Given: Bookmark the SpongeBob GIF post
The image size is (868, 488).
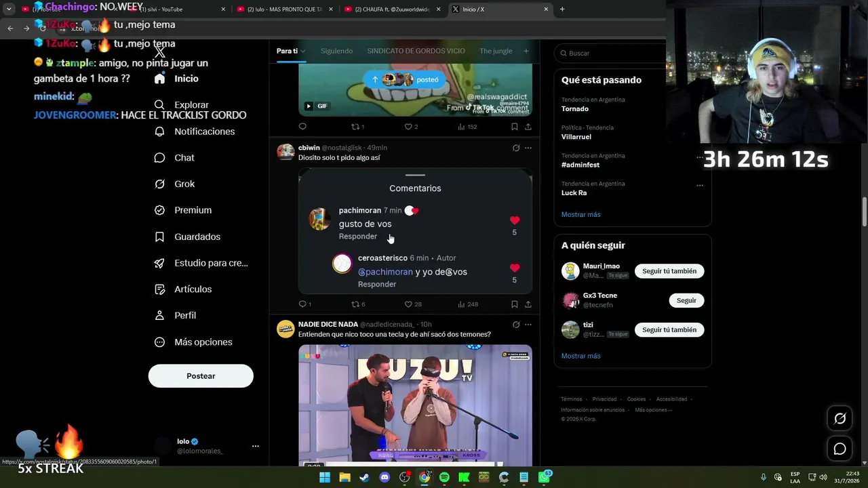Looking at the screenshot, I should [515, 127].
